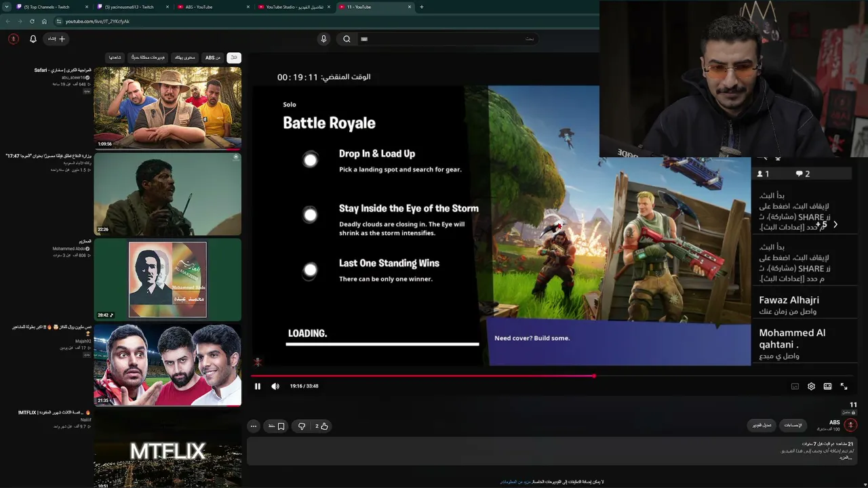868x488 pixels.
Task: Open the Safari recommended video thumbnail
Action: pos(167,108)
